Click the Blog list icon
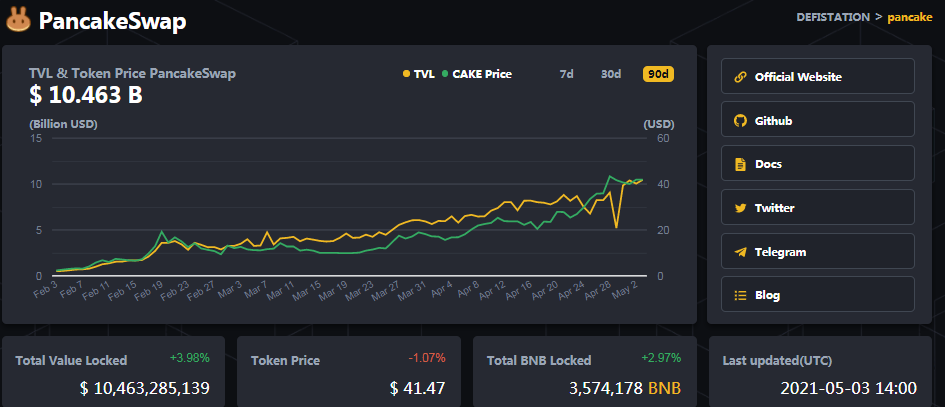 [x=740, y=295]
